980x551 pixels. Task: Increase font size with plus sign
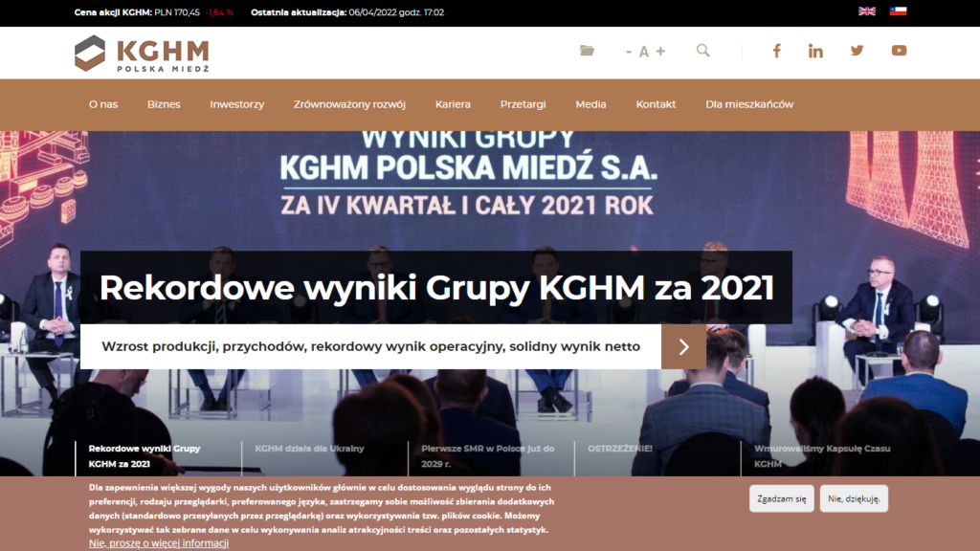[660, 52]
